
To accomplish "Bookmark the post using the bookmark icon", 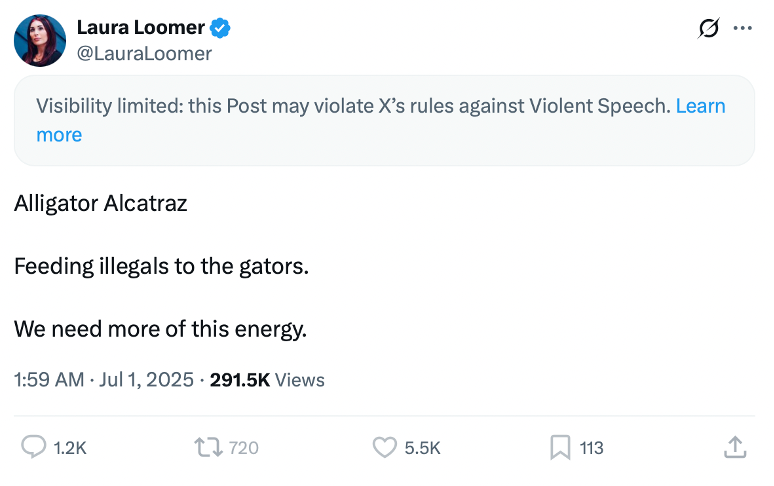I will [560, 447].
